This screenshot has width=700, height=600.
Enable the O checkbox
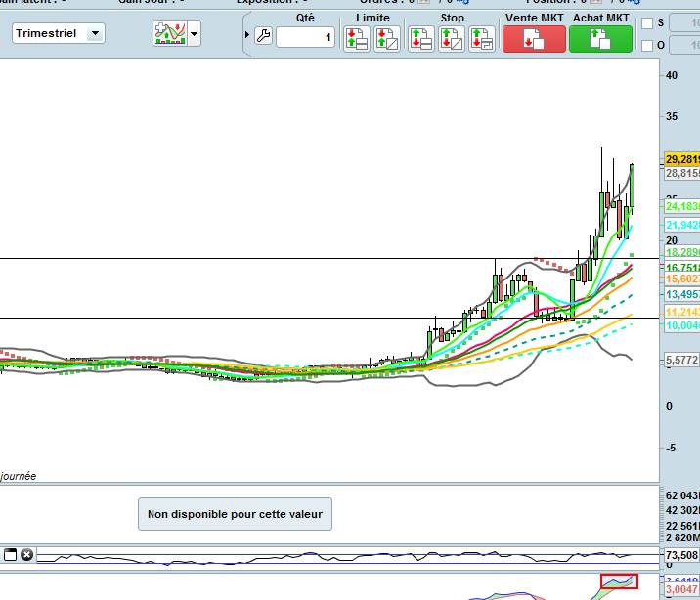(647, 45)
